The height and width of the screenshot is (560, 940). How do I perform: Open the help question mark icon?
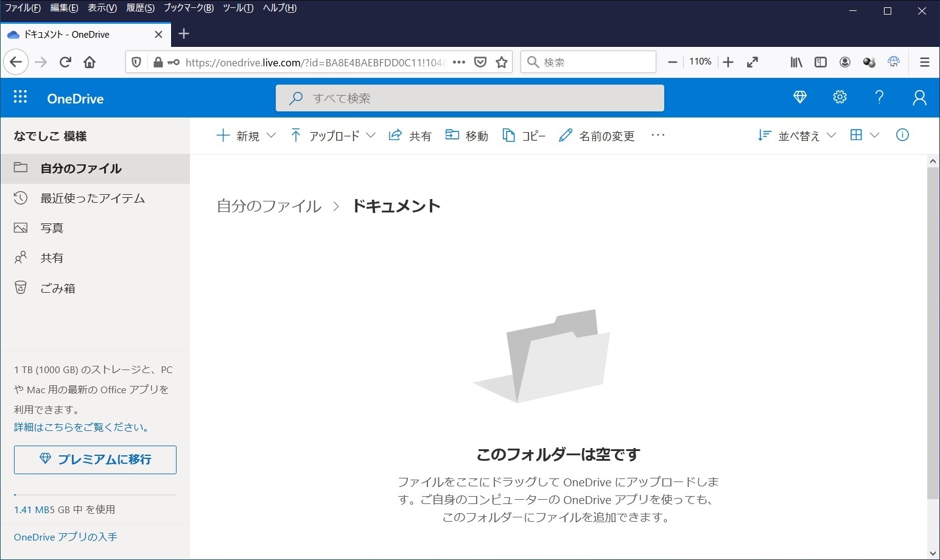[879, 97]
